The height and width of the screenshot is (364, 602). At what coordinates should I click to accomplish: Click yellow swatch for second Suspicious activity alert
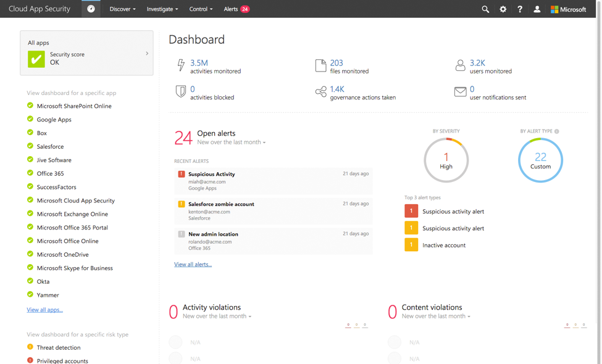pyautogui.click(x=411, y=228)
